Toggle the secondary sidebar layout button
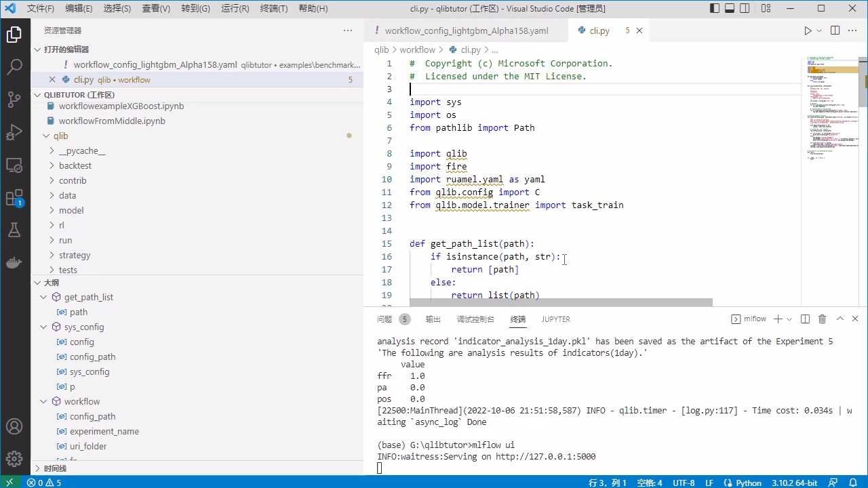The width and height of the screenshot is (868, 488). (x=745, y=9)
